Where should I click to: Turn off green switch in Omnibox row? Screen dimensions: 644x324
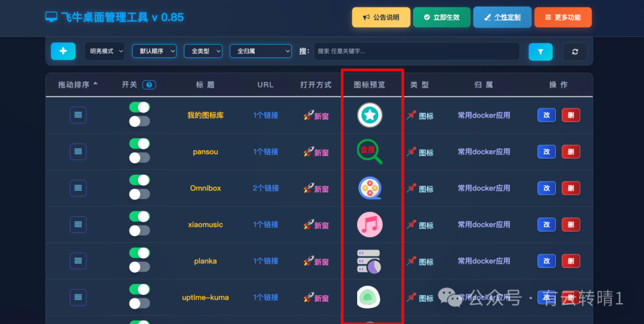(140, 180)
